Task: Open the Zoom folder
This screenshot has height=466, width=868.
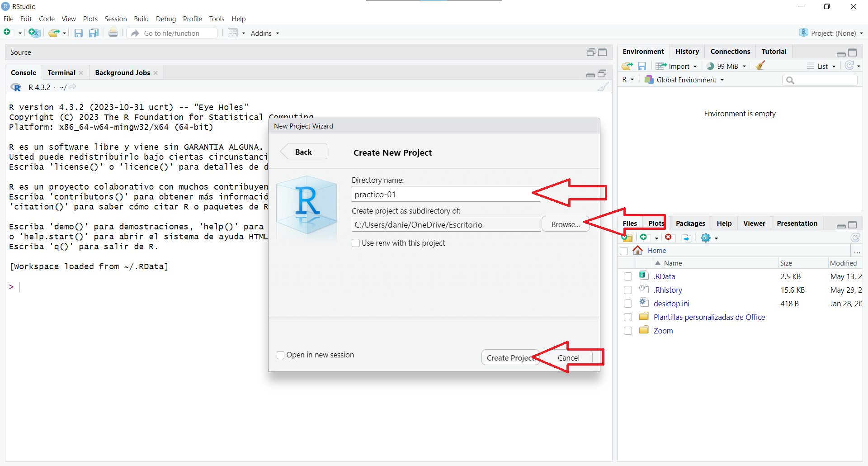Action: tap(663, 331)
